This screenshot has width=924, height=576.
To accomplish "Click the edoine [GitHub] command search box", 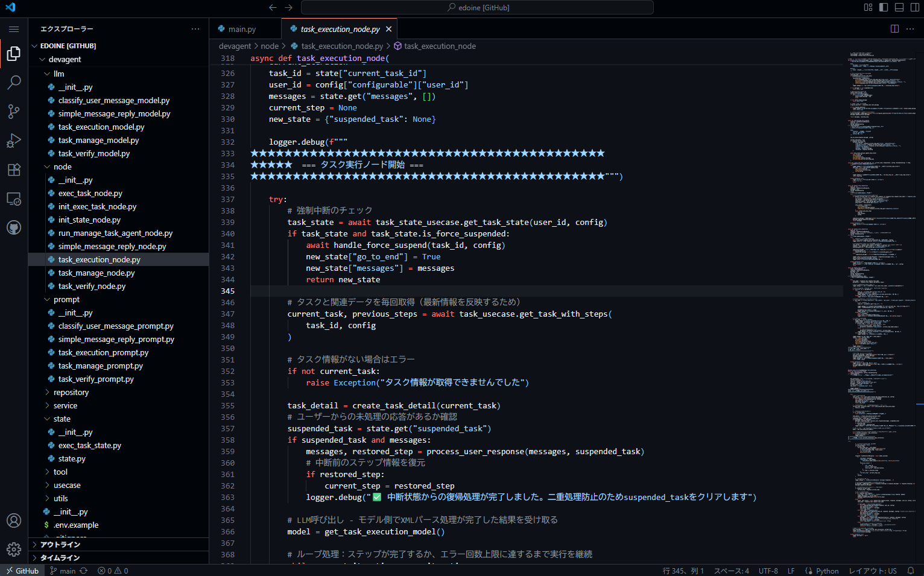I will pyautogui.click(x=477, y=7).
